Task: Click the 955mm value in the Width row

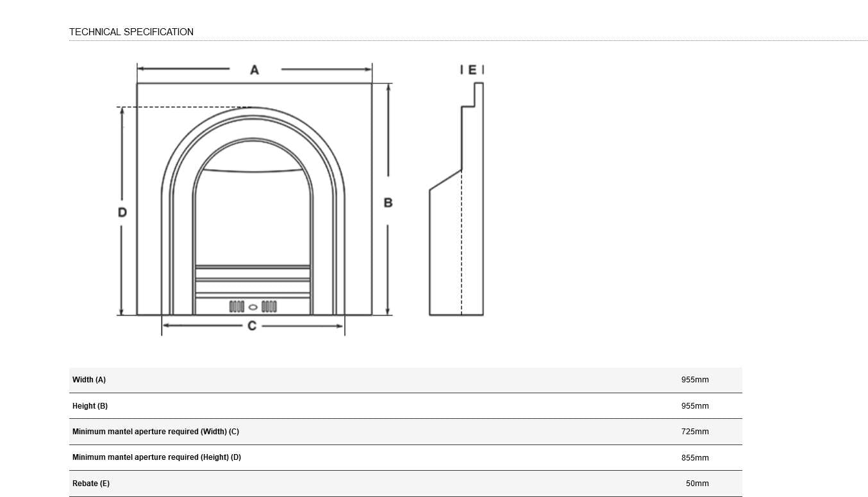Action: coord(695,380)
